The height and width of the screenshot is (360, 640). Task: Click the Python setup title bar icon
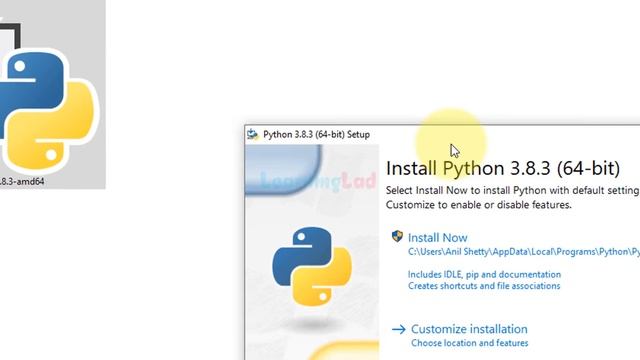[253, 134]
